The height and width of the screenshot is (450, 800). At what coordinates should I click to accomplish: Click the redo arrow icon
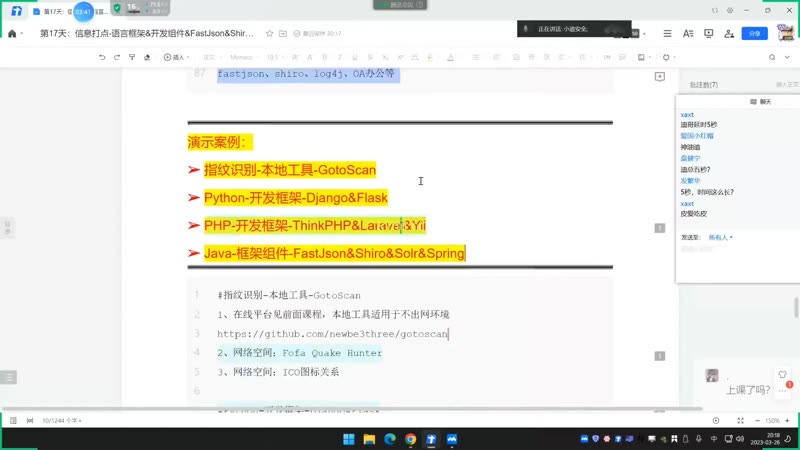[117, 57]
